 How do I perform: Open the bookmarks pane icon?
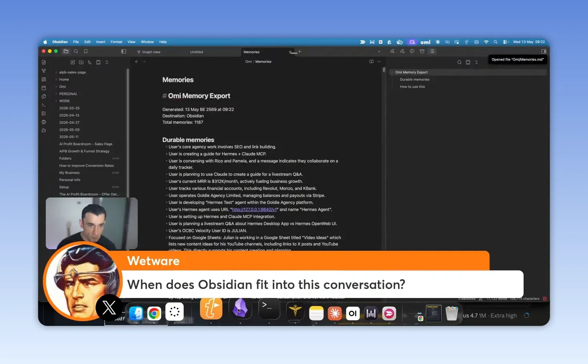86,51
